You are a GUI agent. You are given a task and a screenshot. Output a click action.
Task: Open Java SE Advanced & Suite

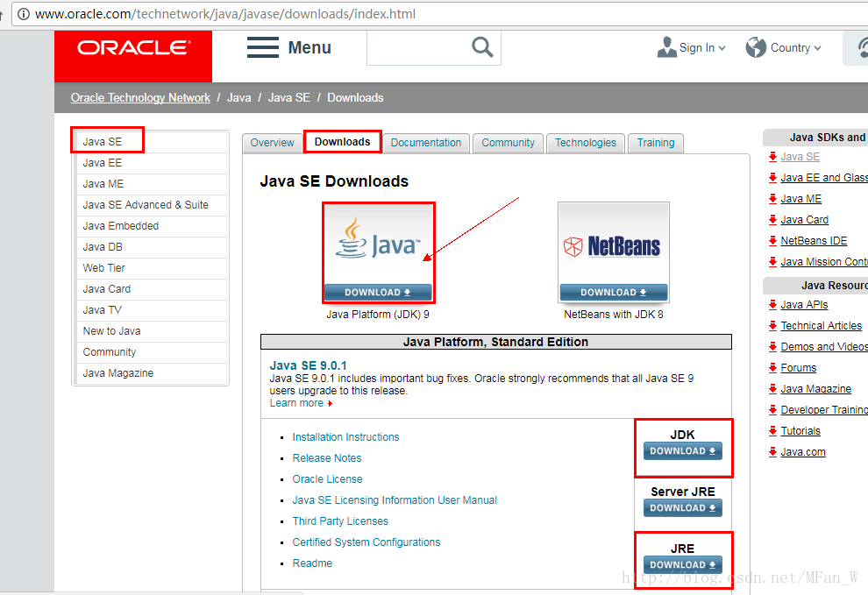[150, 205]
